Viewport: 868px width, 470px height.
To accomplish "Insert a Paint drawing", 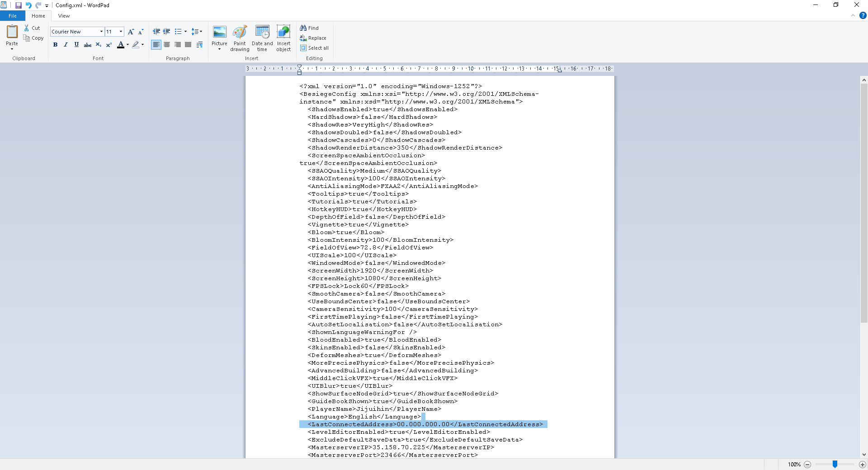I will (240, 38).
